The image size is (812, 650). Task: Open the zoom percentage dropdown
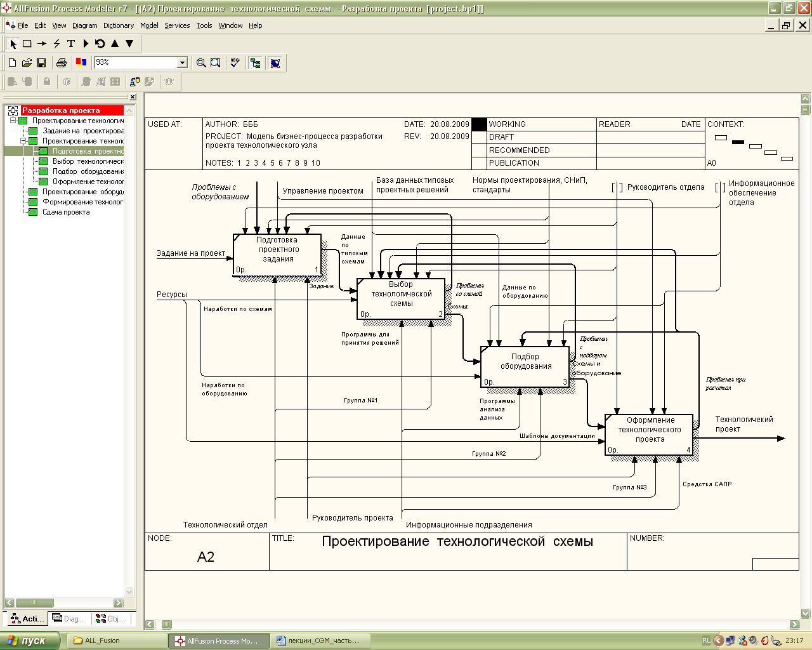[183, 62]
